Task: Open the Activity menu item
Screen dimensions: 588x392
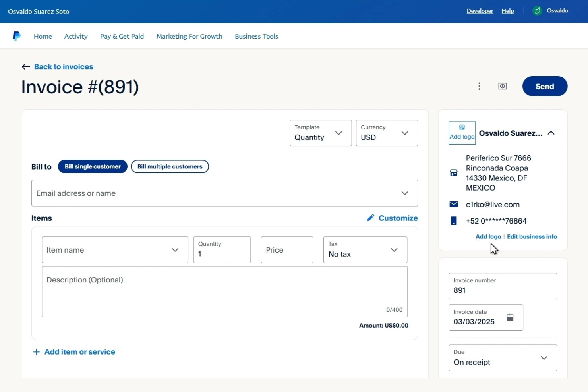Action: point(76,36)
